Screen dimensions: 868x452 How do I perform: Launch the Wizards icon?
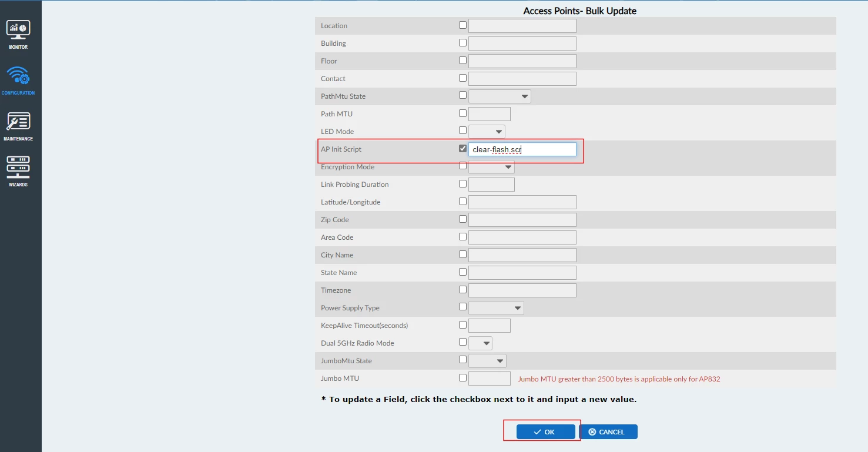(x=18, y=167)
